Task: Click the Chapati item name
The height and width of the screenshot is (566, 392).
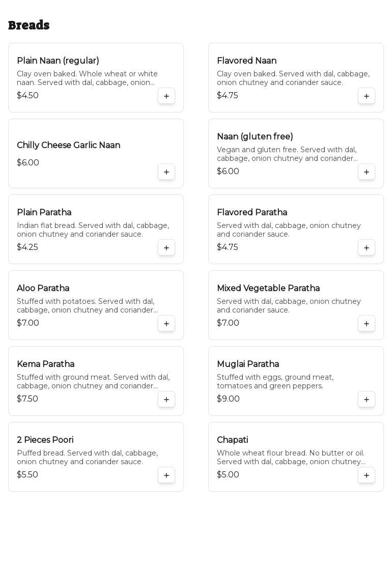Action: (233, 440)
